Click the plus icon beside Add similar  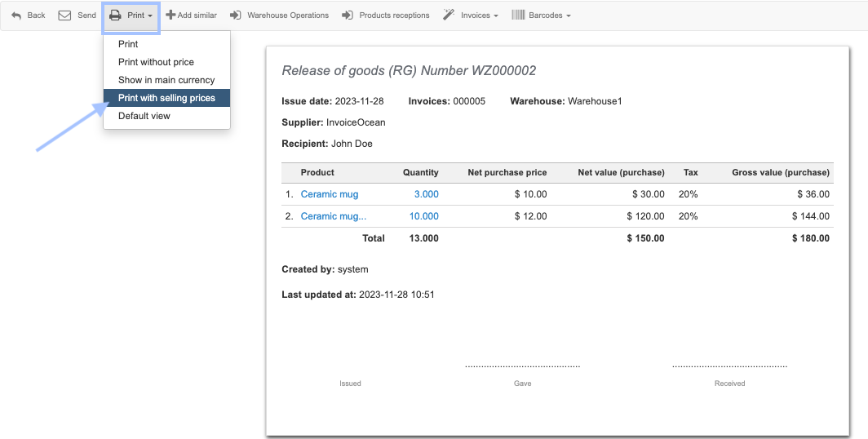tap(170, 16)
